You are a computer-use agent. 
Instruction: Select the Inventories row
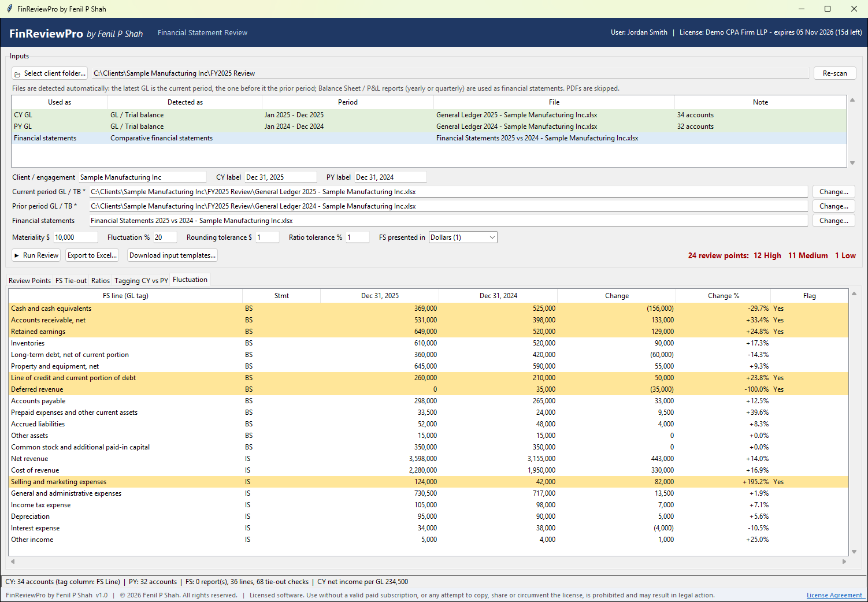click(428, 343)
